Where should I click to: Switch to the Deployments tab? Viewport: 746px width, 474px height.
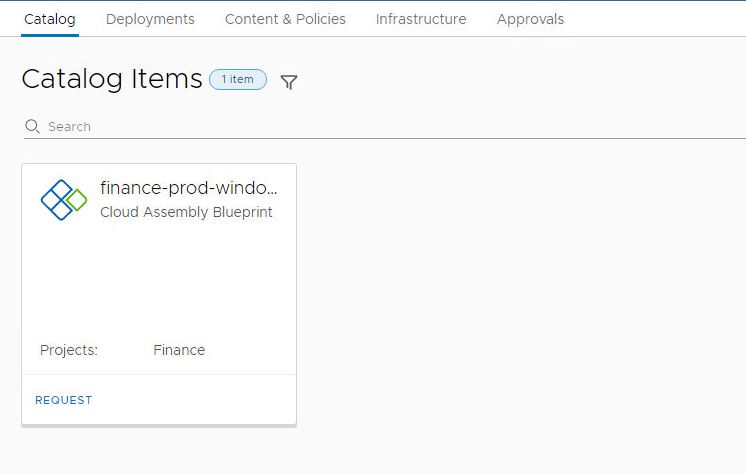[150, 19]
